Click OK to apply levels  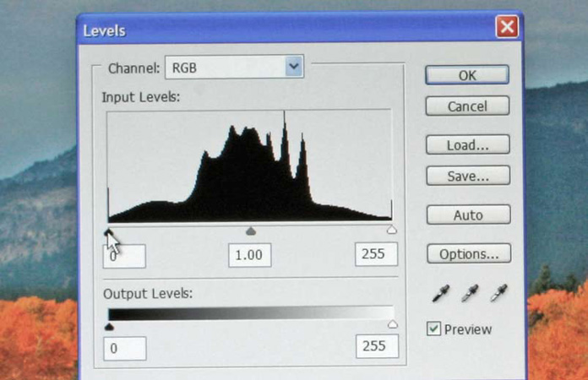coord(467,75)
